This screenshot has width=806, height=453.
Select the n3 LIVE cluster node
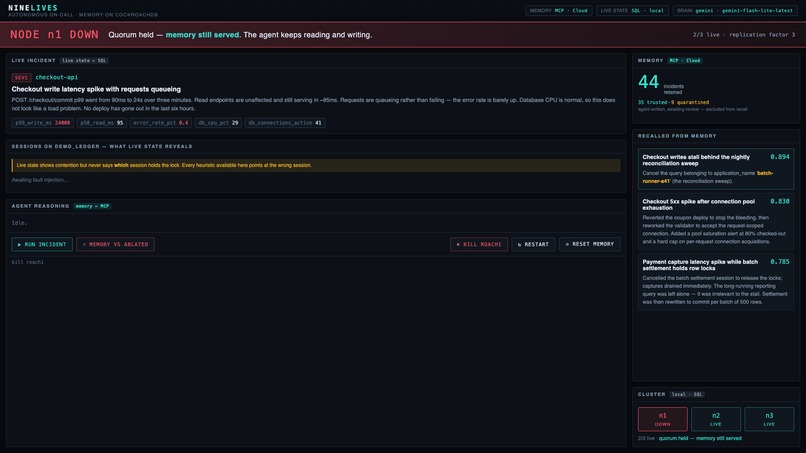point(769,419)
